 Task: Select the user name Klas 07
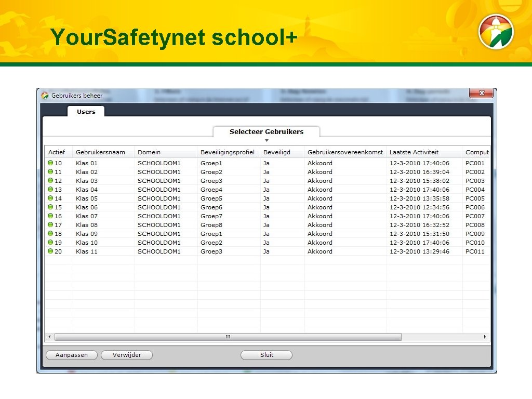coord(87,216)
